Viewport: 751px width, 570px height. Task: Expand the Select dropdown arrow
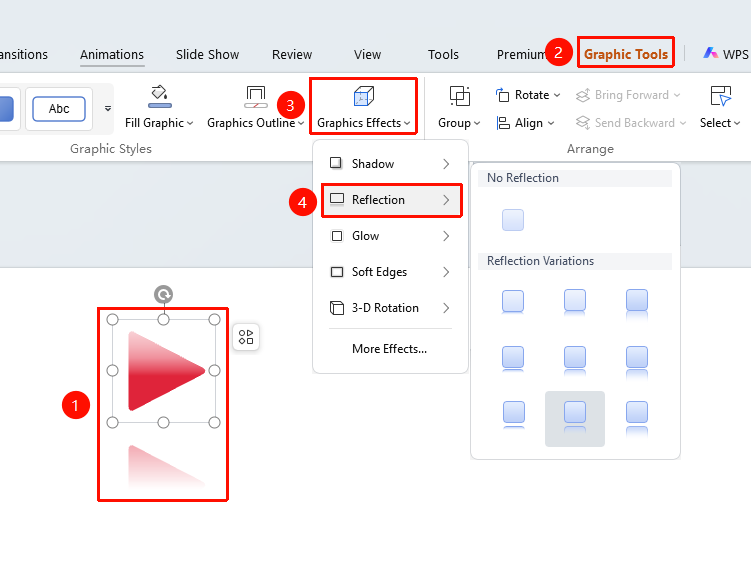737,124
